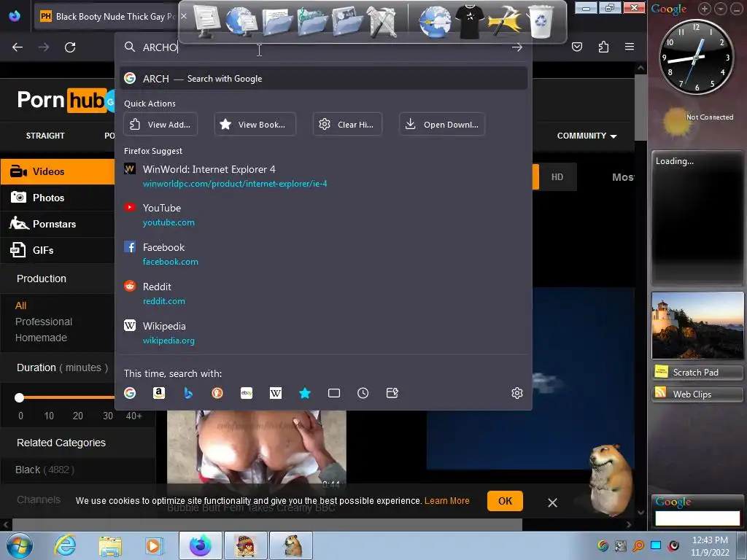
Task: Select the Photos sidebar item
Action: [57, 198]
